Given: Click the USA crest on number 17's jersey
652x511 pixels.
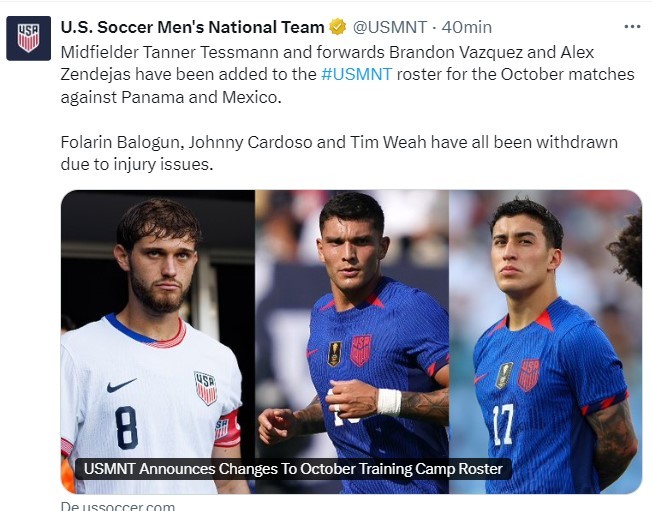Looking at the screenshot, I should click(x=528, y=375).
